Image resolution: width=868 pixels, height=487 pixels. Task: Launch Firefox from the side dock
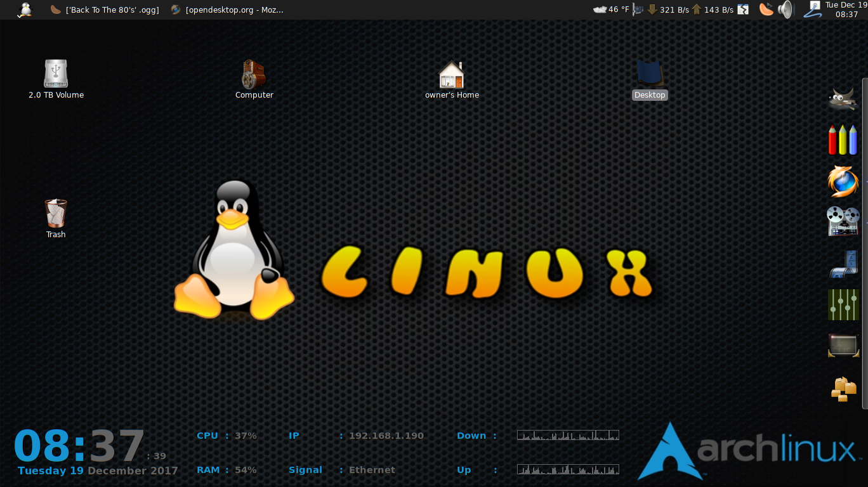tap(843, 181)
